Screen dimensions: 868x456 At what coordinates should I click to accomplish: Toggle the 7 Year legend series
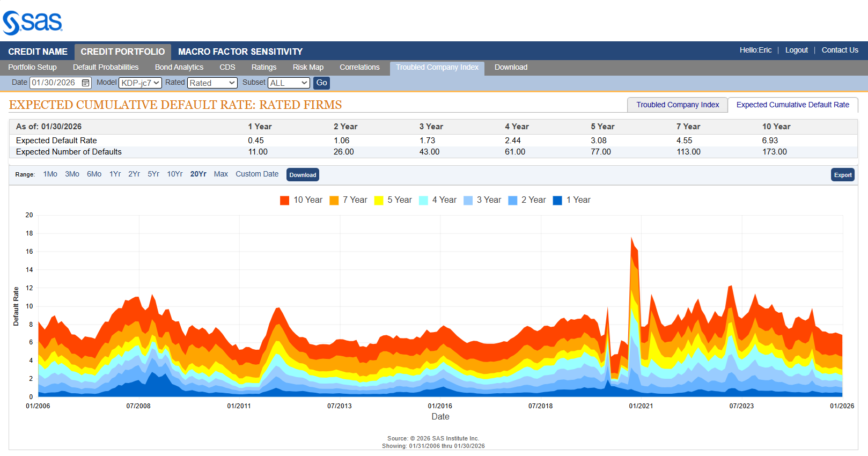[x=348, y=200]
